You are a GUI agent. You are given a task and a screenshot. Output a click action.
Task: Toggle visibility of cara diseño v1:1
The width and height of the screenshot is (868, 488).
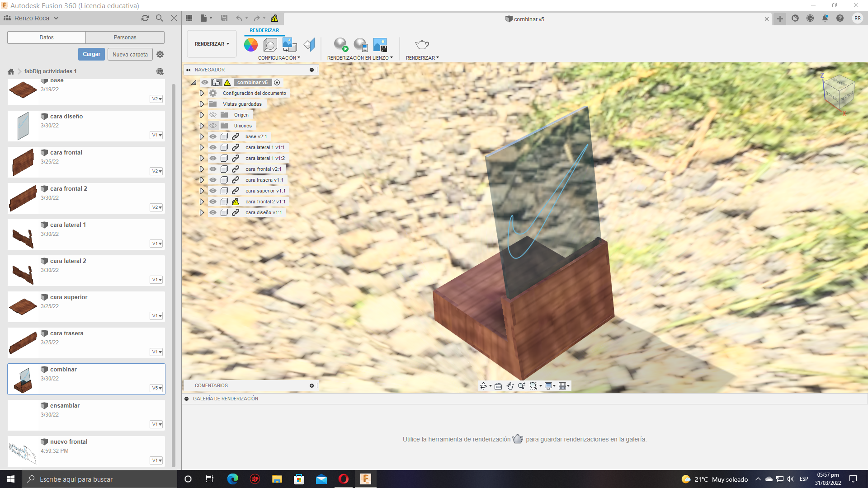(213, 212)
